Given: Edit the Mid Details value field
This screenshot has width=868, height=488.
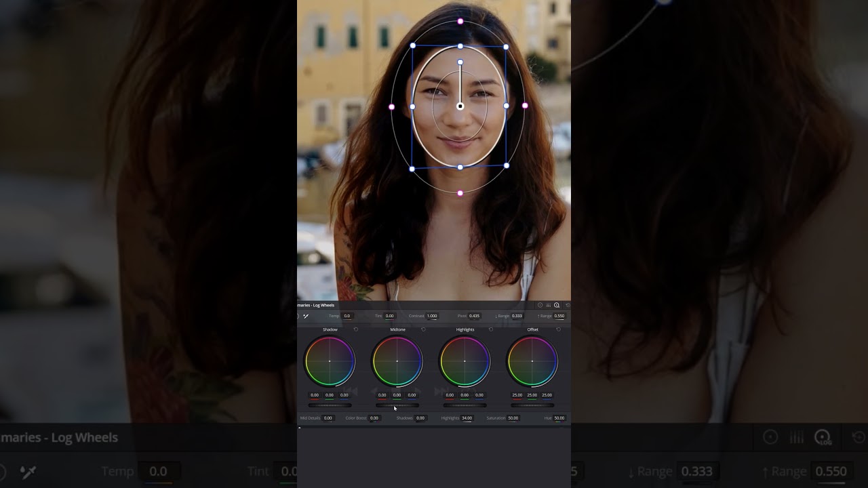Looking at the screenshot, I should (328, 418).
